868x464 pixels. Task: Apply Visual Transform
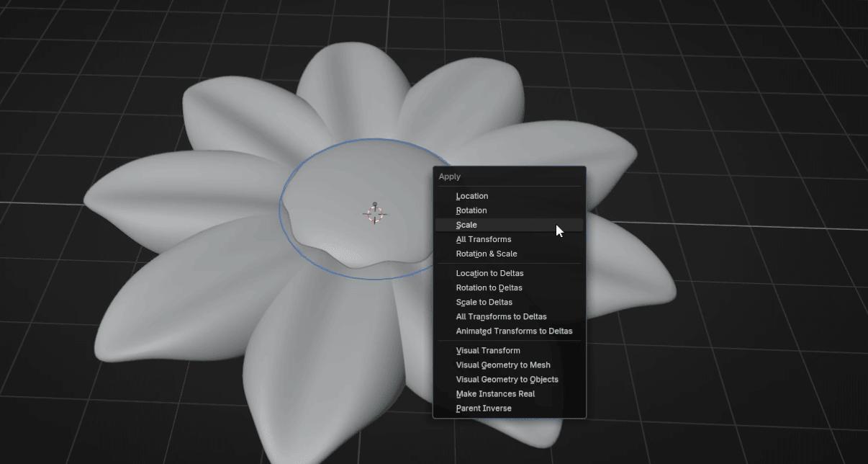point(488,350)
